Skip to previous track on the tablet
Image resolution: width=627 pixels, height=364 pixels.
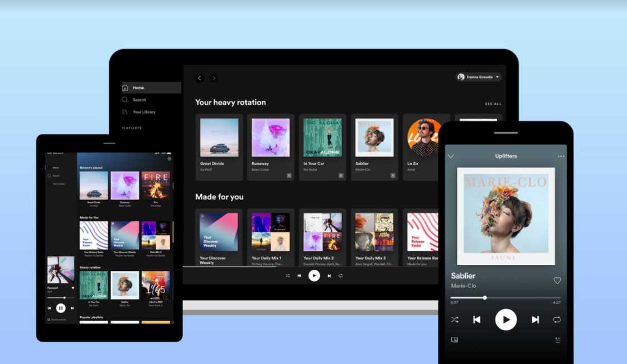(x=49, y=308)
